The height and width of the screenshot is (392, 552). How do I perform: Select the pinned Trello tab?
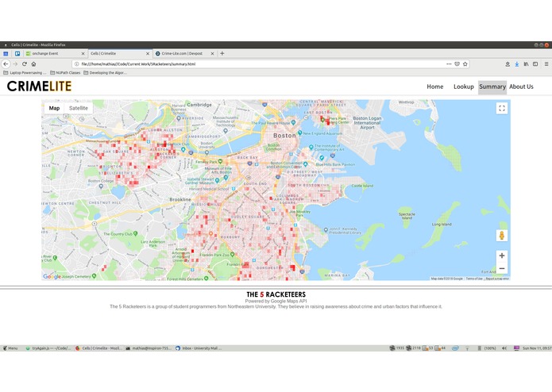(17, 53)
